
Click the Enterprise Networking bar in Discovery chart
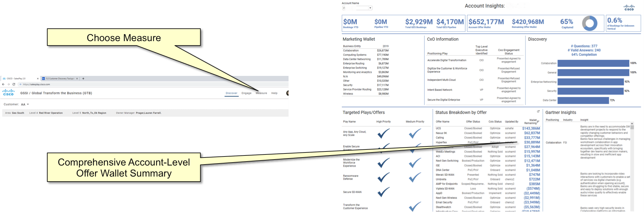point(590,82)
